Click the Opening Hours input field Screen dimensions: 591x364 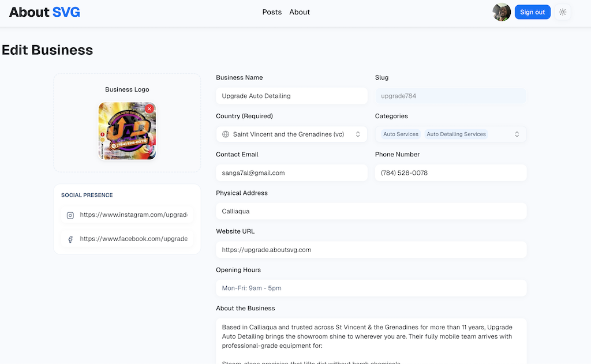coord(371,288)
